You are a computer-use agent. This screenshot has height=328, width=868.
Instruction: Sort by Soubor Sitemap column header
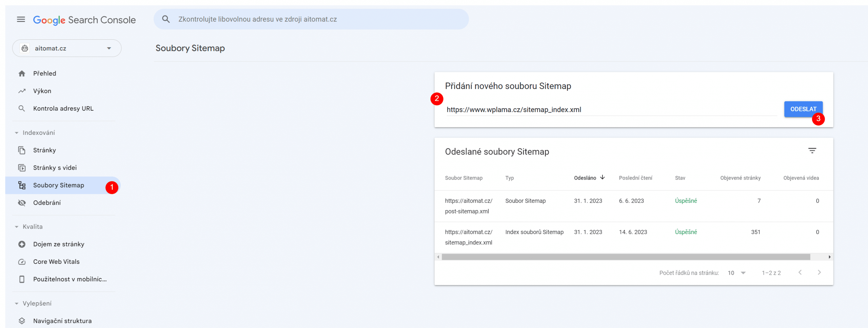[x=463, y=178]
